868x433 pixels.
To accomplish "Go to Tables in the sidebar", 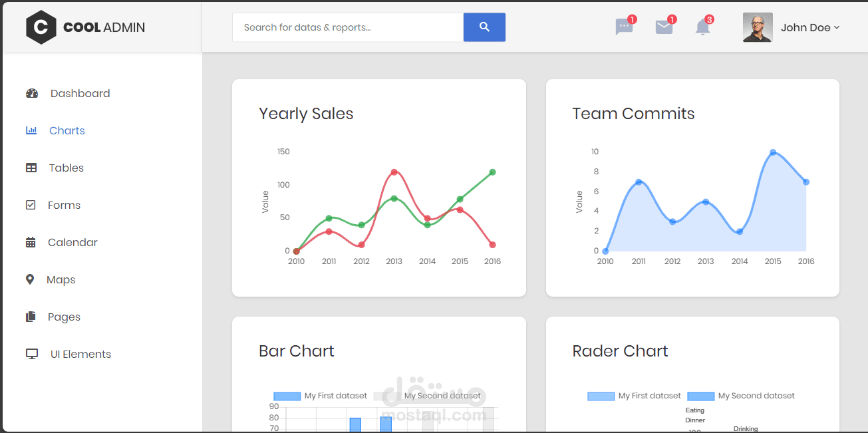I will (x=67, y=168).
